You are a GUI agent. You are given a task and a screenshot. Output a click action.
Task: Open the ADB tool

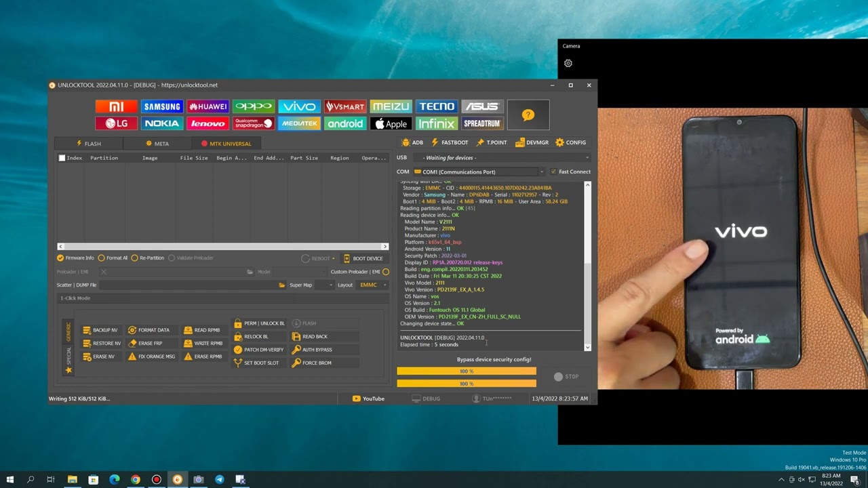(x=412, y=142)
